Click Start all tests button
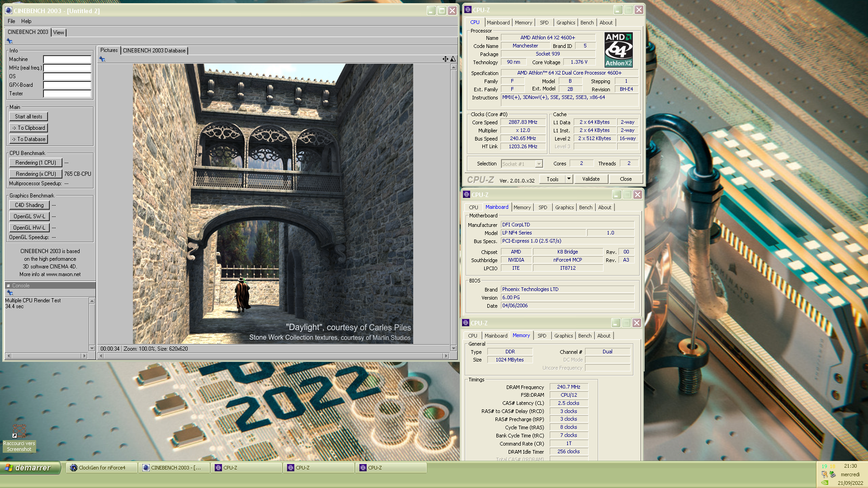This screenshot has height=488, width=868. pos(28,117)
